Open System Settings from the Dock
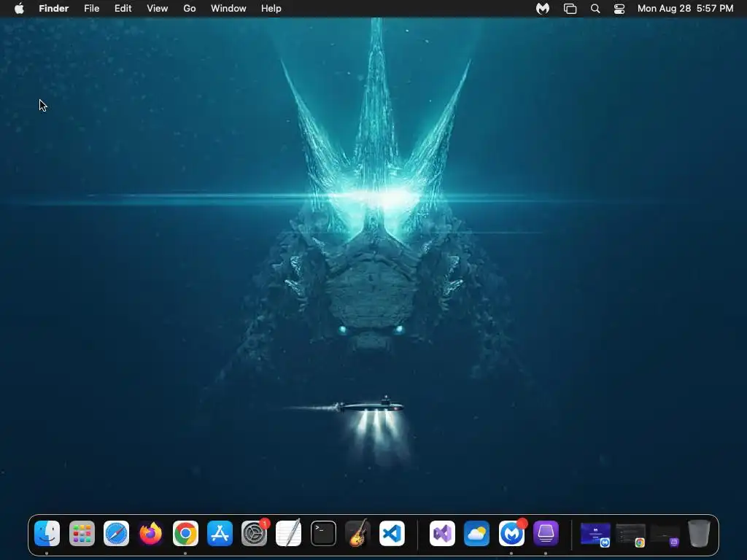 click(255, 533)
